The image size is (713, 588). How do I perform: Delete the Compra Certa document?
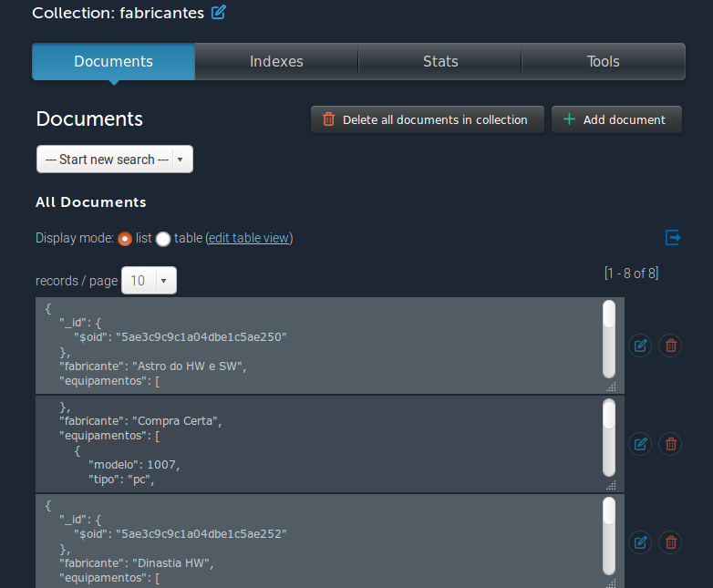coord(670,444)
